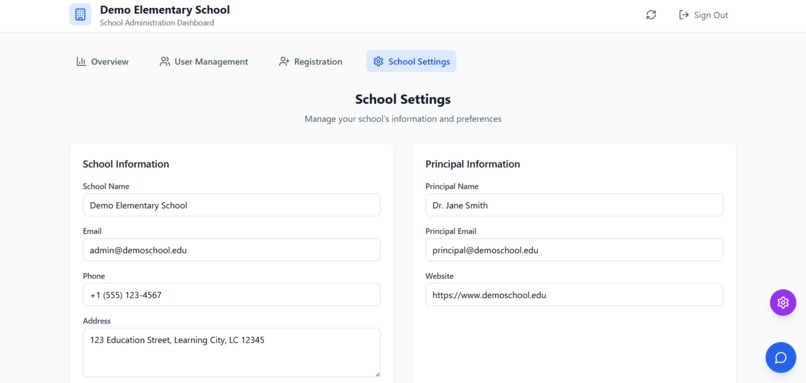Click the school building logo icon
The height and width of the screenshot is (383, 806).
80,14
